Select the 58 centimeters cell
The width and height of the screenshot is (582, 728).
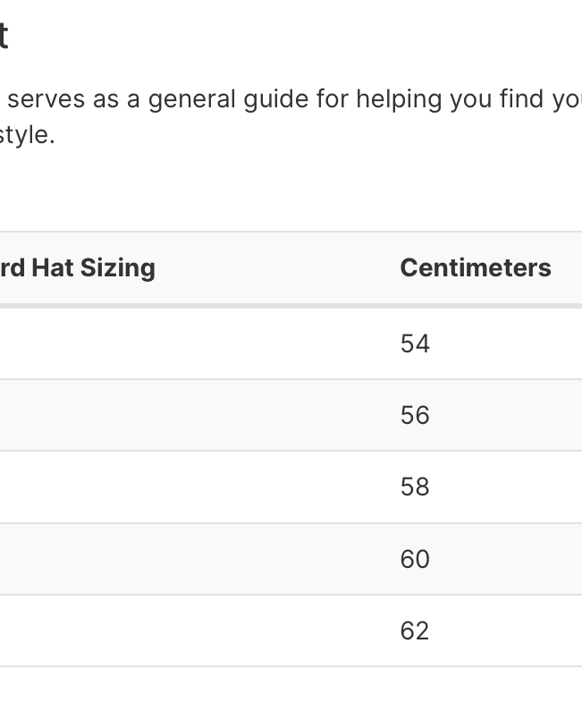(x=415, y=487)
